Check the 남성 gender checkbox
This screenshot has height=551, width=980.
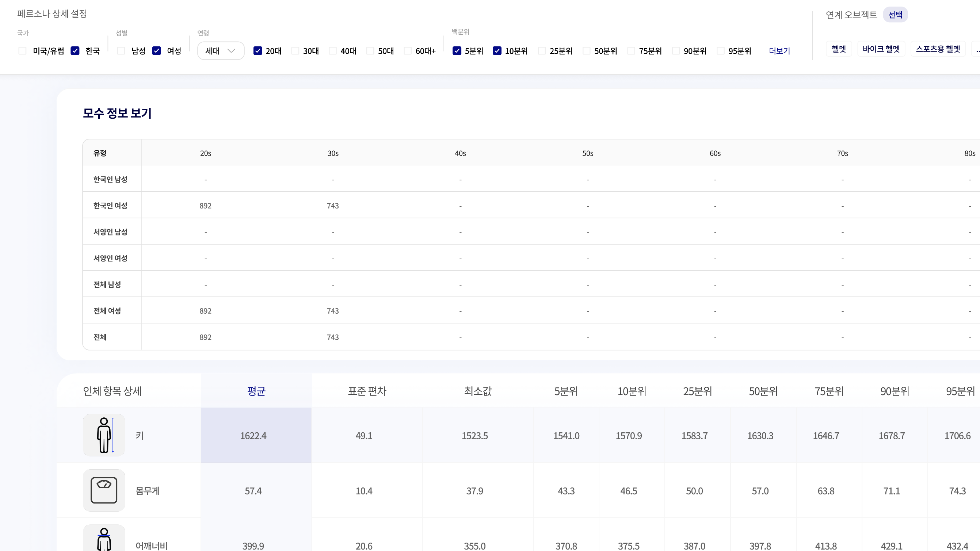pyautogui.click(x=121, y=51)
